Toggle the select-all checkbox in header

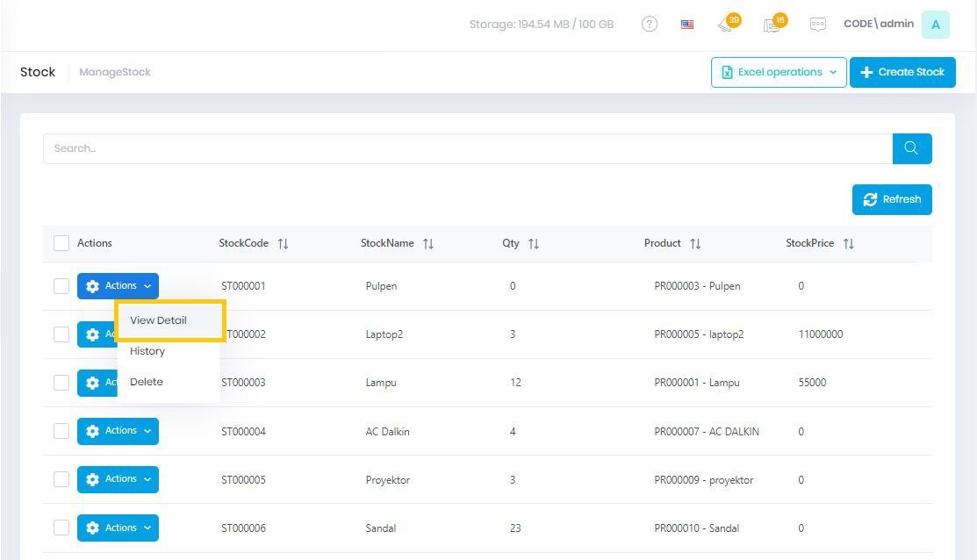click(61, 243)
